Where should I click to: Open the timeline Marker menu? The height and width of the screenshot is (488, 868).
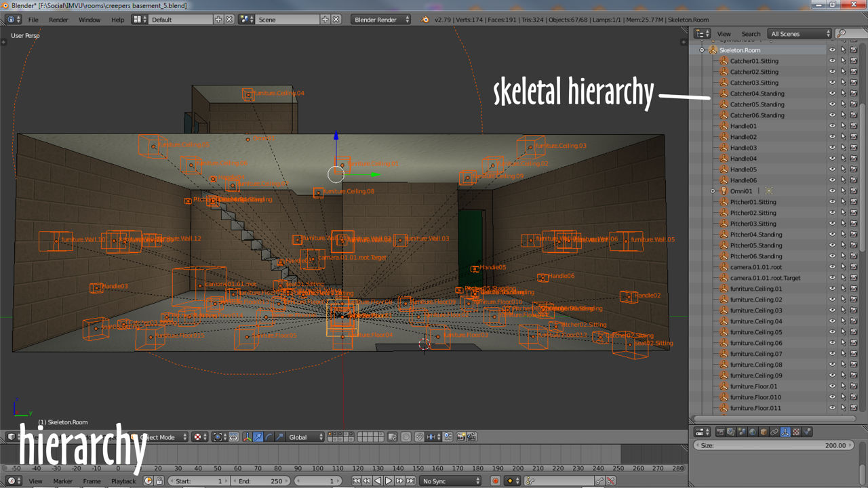coord(62,481)
